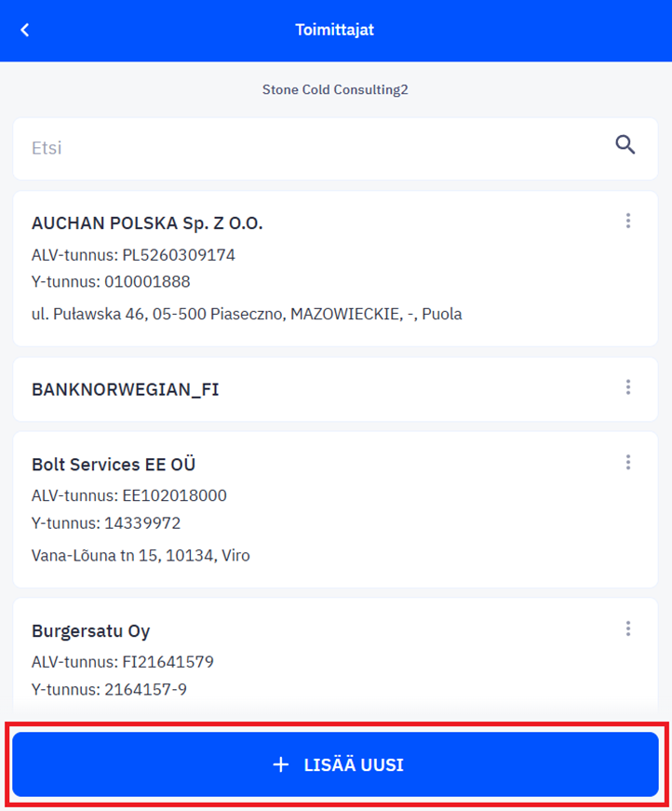Screen dimensions: 672x811
Task: Select the AUCHAN POLSKA Sp. Z O.O. supplier name
Action: click(147, 223)
